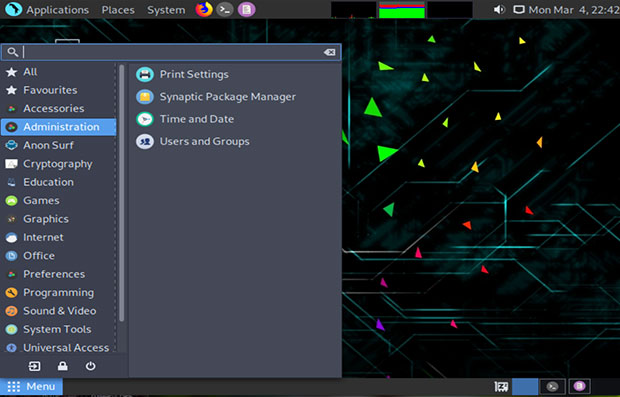Click the Games controller icon
620x397 pixels.
[11, 200]
